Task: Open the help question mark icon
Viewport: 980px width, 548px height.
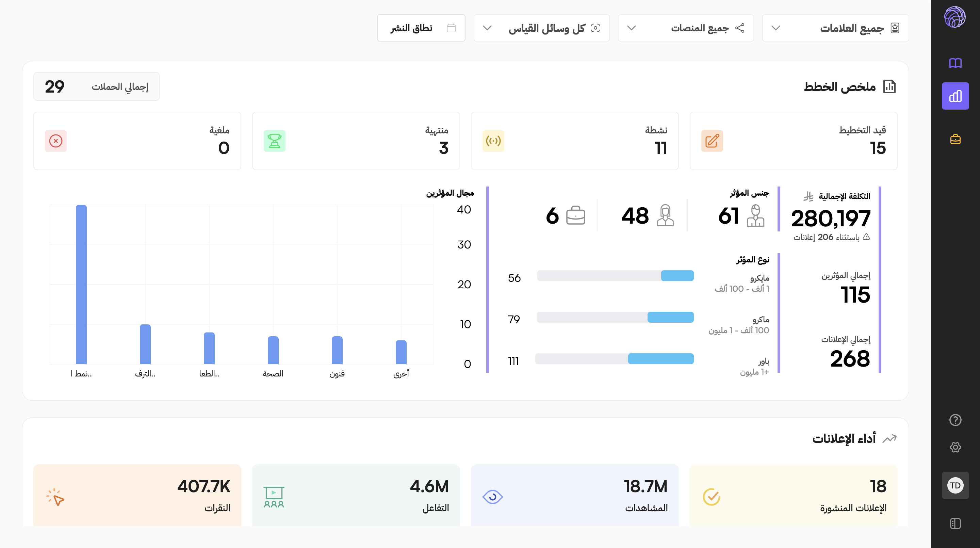Action: (x=955, y=420)
